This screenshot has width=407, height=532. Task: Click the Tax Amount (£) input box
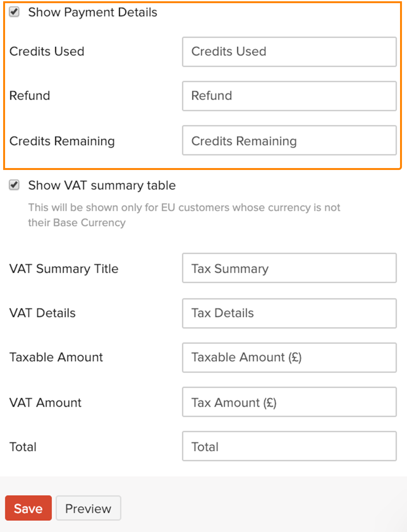pos(289,402)
